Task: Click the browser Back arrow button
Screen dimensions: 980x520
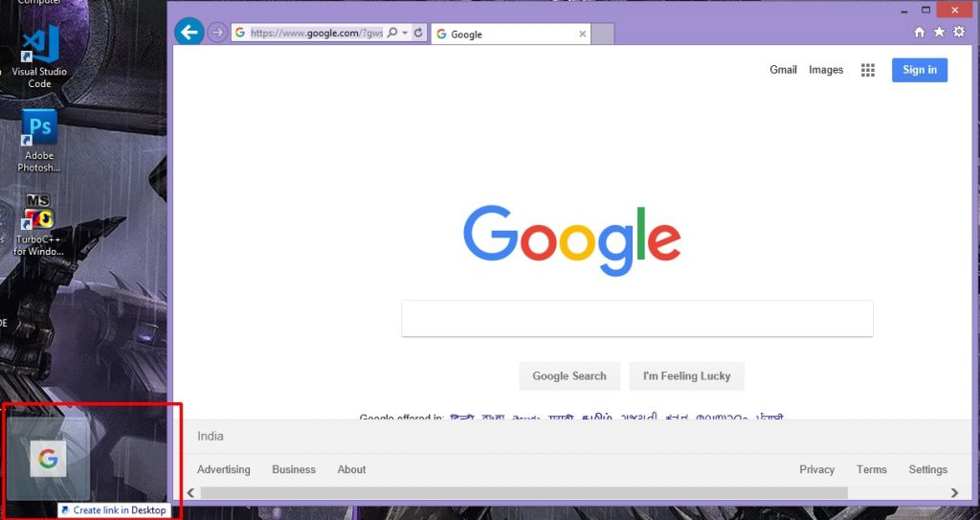Action: click(x=189, y=33)
